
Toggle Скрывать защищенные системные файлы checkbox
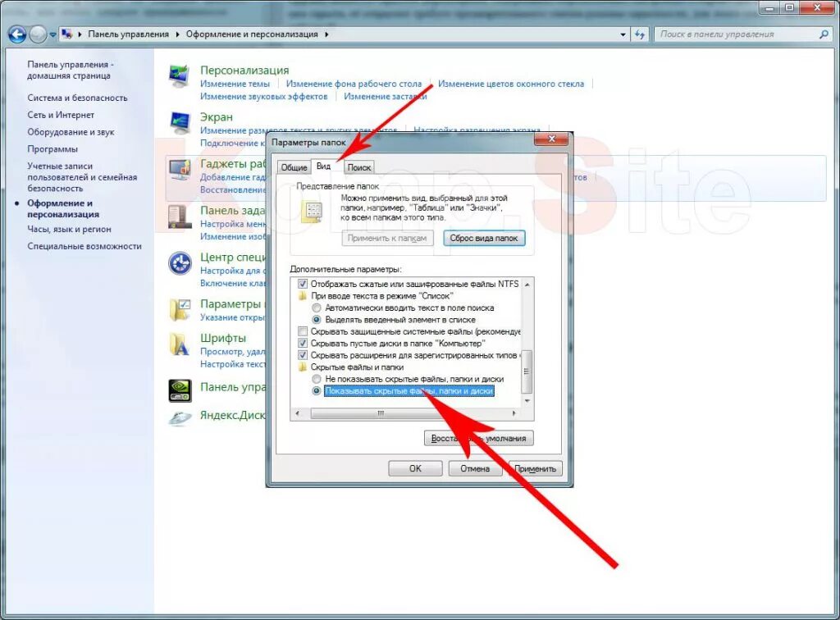click(303, 331)
